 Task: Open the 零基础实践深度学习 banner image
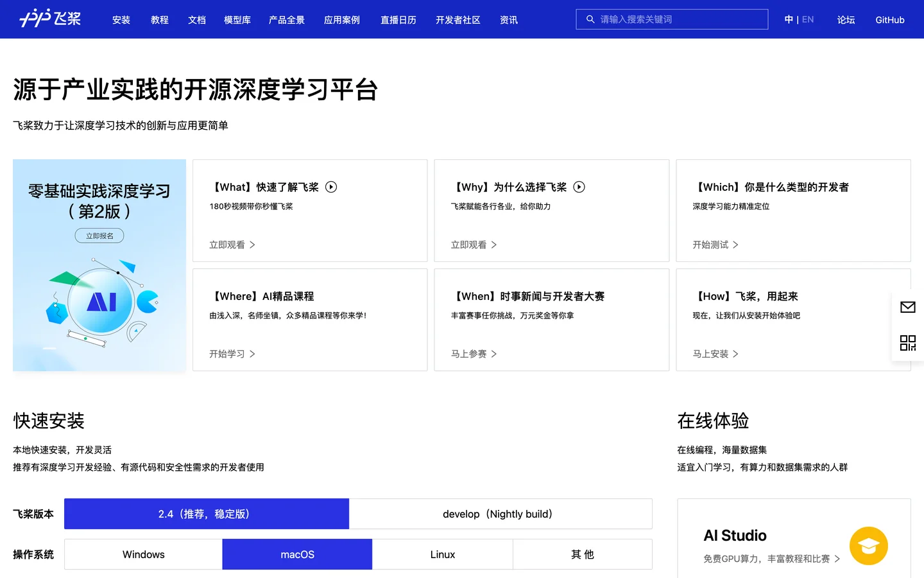coord(99,265)
